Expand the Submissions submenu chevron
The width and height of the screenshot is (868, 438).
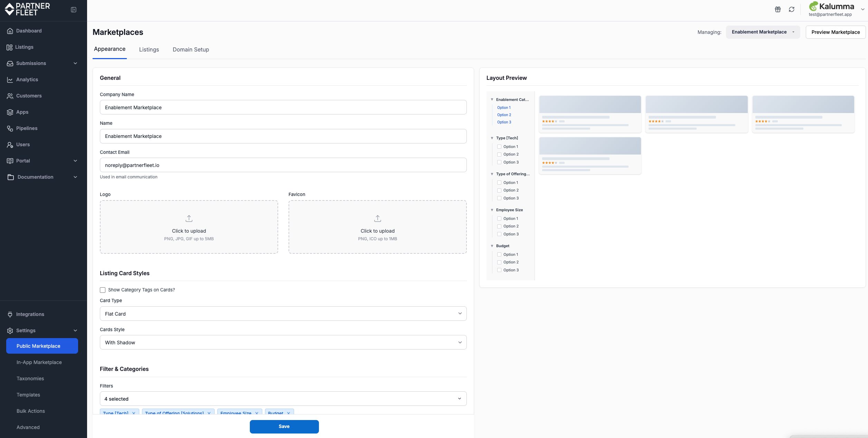click(75, 63)
